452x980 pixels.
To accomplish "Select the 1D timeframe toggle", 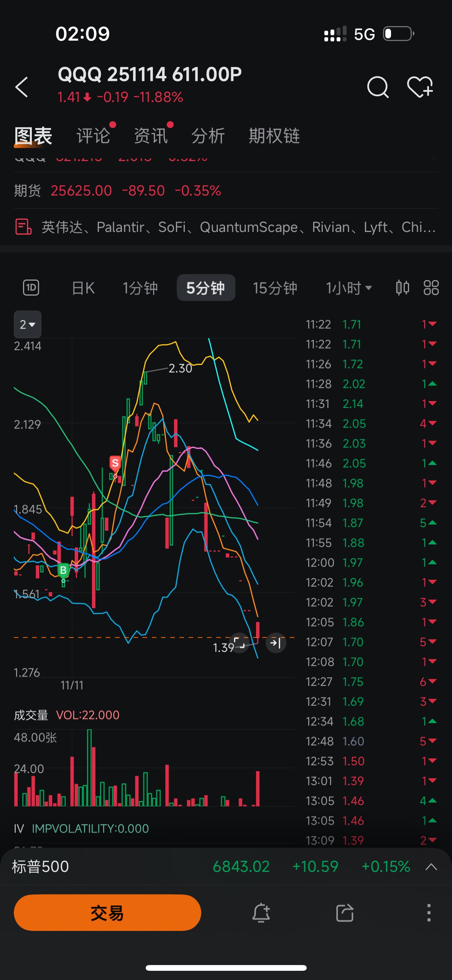I will (31, 288).
